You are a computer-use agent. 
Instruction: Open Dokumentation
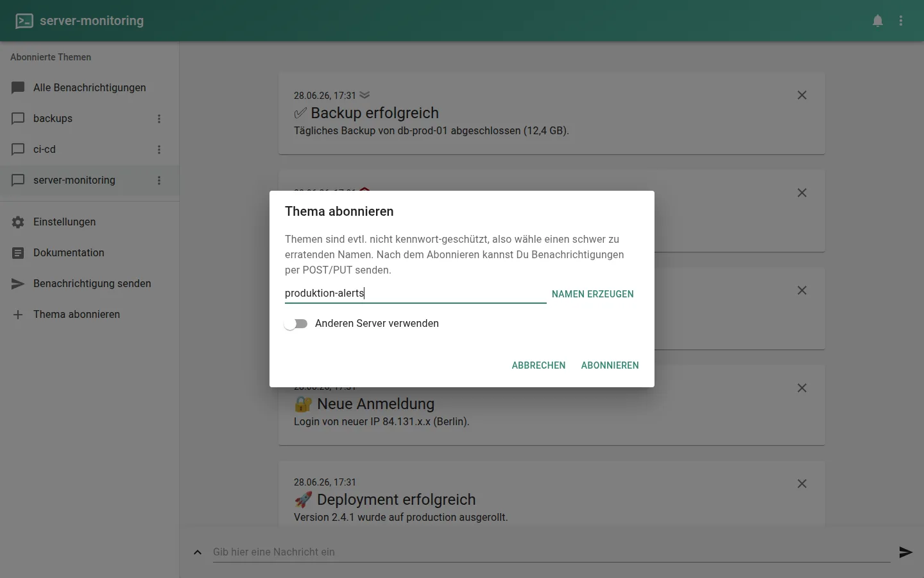point(89,253)
